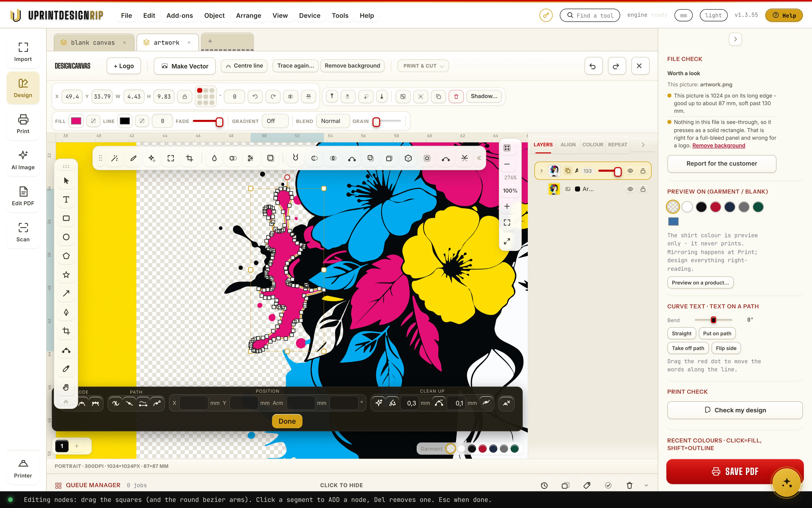
Task: Open the Import panel
Action: click(23, 52)
